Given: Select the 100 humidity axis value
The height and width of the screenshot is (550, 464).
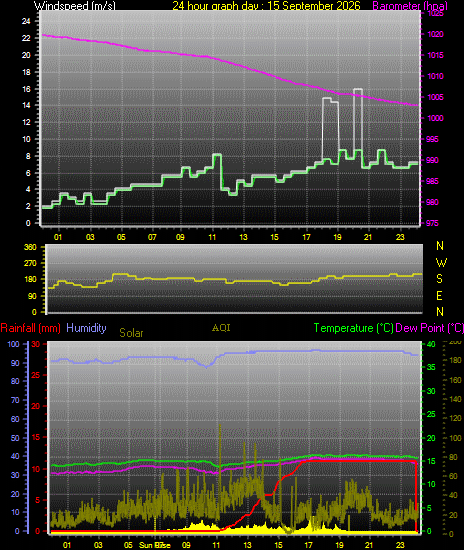Looking at the screenshot, I should point(13,344).
